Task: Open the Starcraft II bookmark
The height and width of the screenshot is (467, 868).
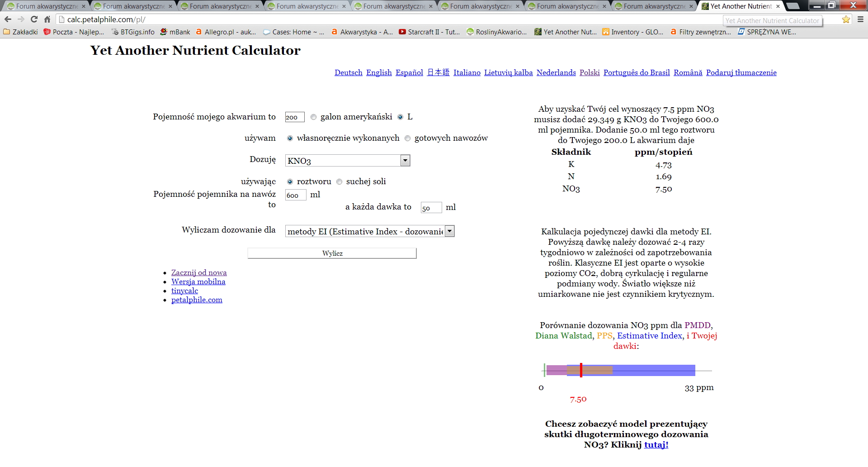Action: [429, 32]
